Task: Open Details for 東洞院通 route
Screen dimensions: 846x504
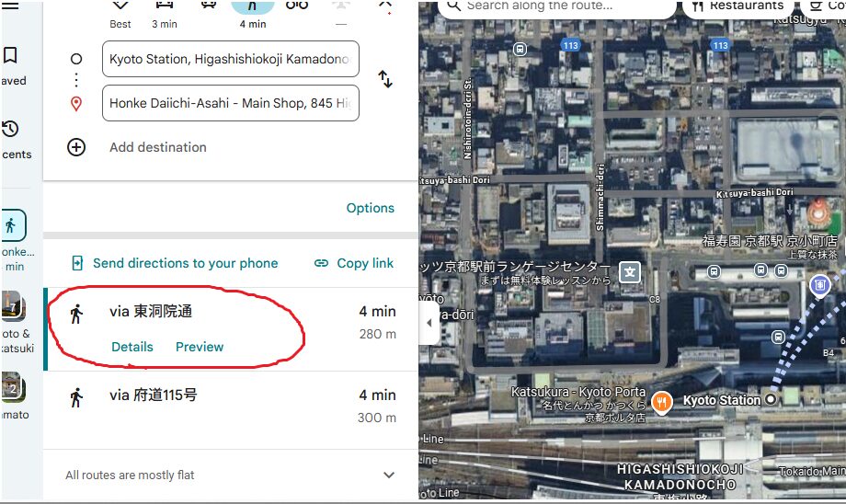Action: [x=132, y=347]
